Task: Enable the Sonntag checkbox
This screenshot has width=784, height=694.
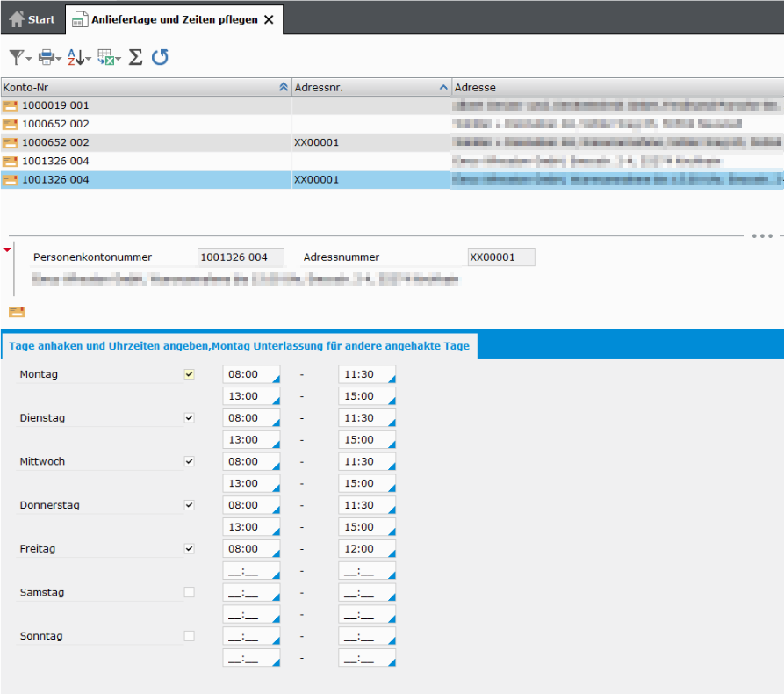Action: 189,636
